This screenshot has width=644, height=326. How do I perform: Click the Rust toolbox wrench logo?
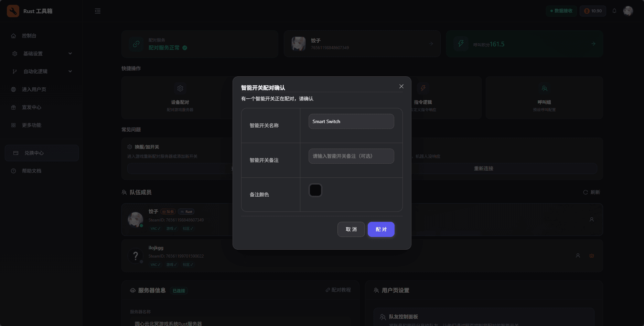tap(13, 11)
